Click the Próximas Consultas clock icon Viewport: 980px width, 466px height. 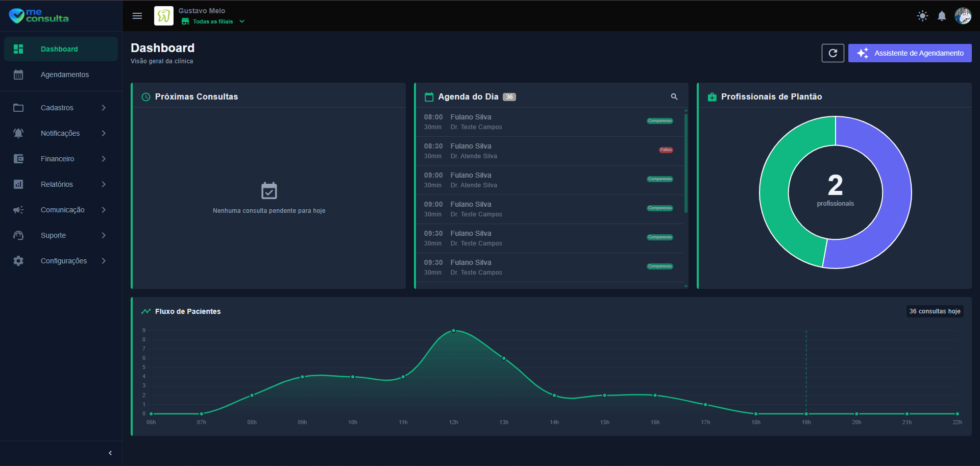pyautogui.click(x=146, y=97)
